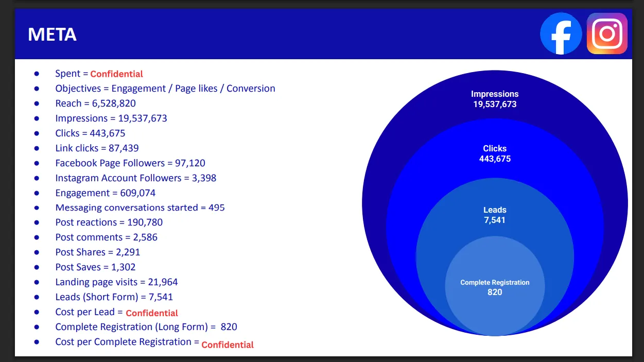Click the Post Saves = 1,302 line
Viewport: 644px width, 362px height.
click(97, 267)
